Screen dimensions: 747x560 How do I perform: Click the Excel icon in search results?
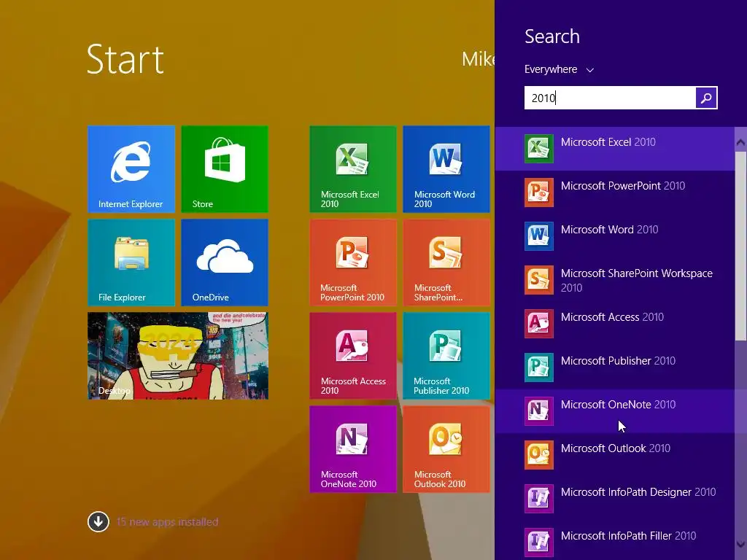[x=539, y=149]
